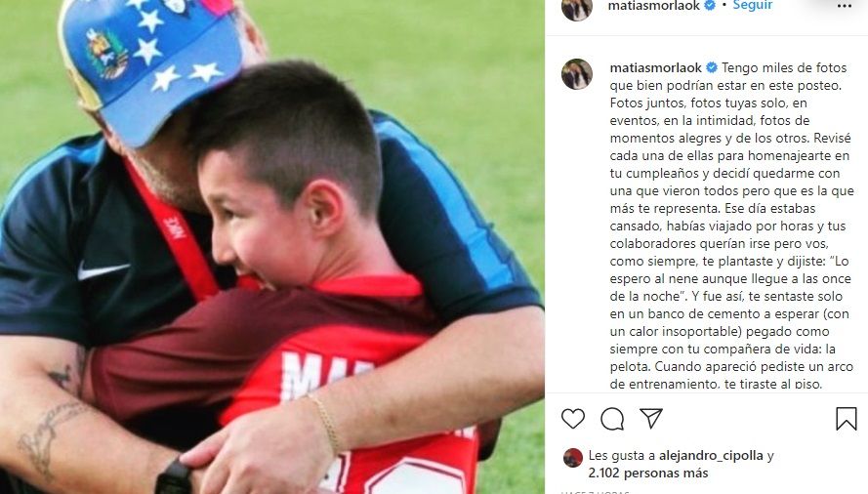Open matiasmorlaok profile from the header username

654,6
